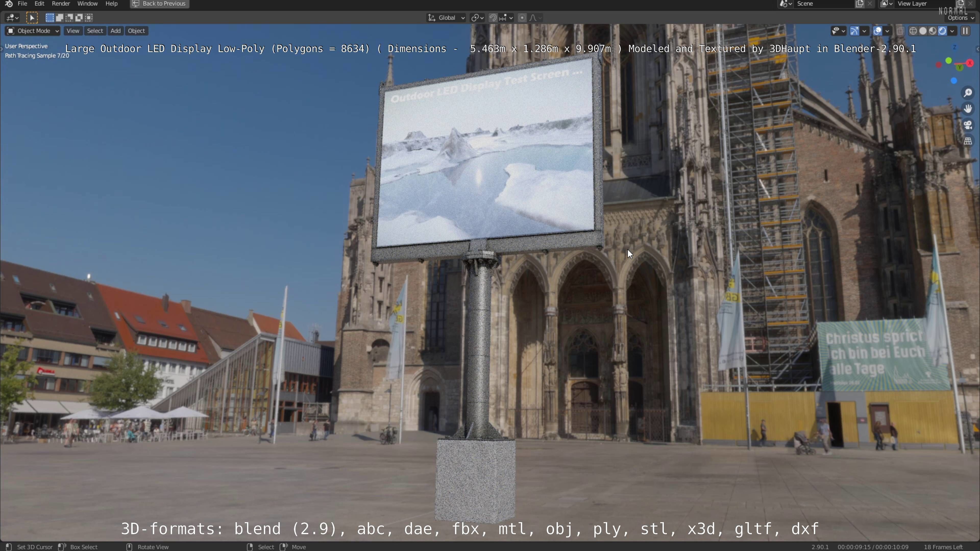The height and width of the screenshot is (551, 980).
Task: Switch to Rendered viewport shading
Action: [x=942, y=31]
